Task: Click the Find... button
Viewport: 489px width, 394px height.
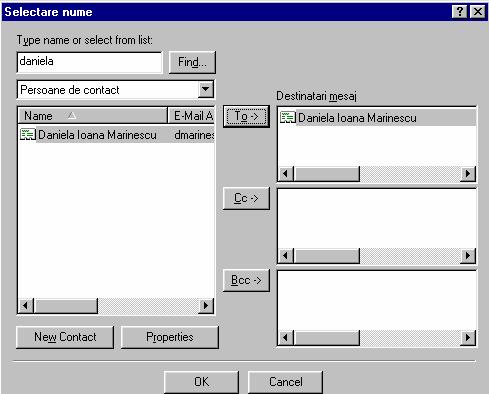Action: click(192, 62)
